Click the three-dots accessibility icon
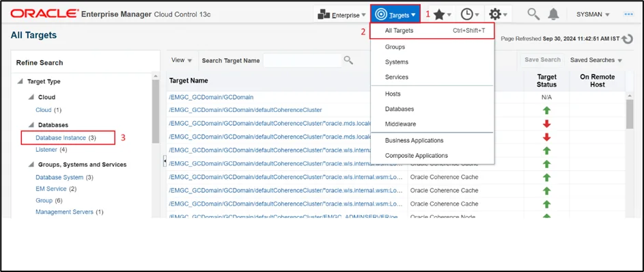Viewport: 644px width, 272px height. (x=628, y=14)
